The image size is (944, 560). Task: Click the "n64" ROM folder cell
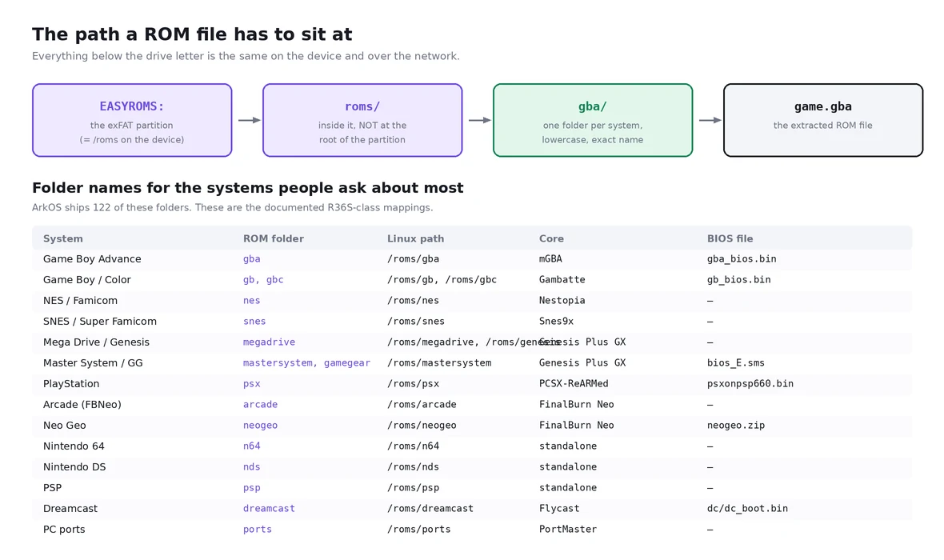[x=252, y=446]
